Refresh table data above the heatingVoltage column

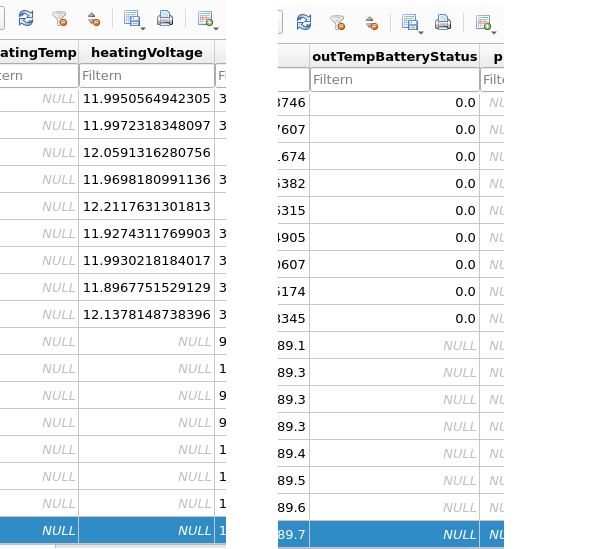pyautogui.click(x=26, y=19)
